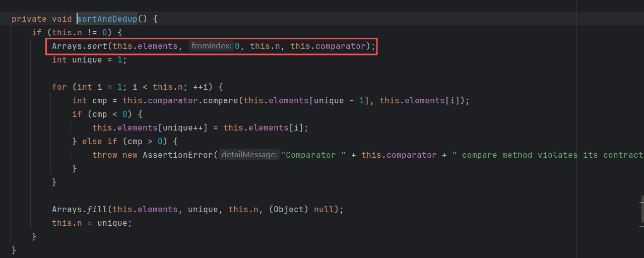Click the "this.n = unique;" assignment line
Viewport: 644px width, 258px height.
click(92, 223)
